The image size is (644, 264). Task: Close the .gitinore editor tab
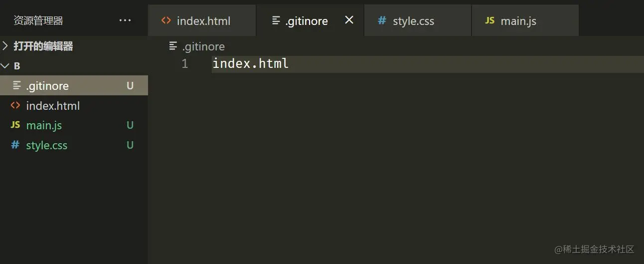pyautogui.click(x=349, y=20)
